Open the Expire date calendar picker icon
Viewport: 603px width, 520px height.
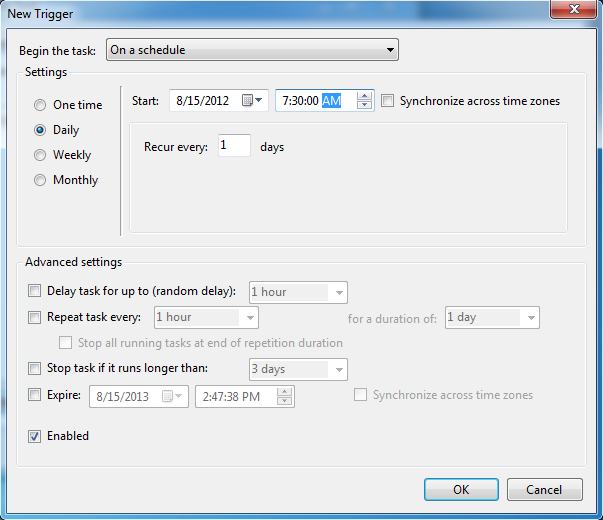(172, 396)
